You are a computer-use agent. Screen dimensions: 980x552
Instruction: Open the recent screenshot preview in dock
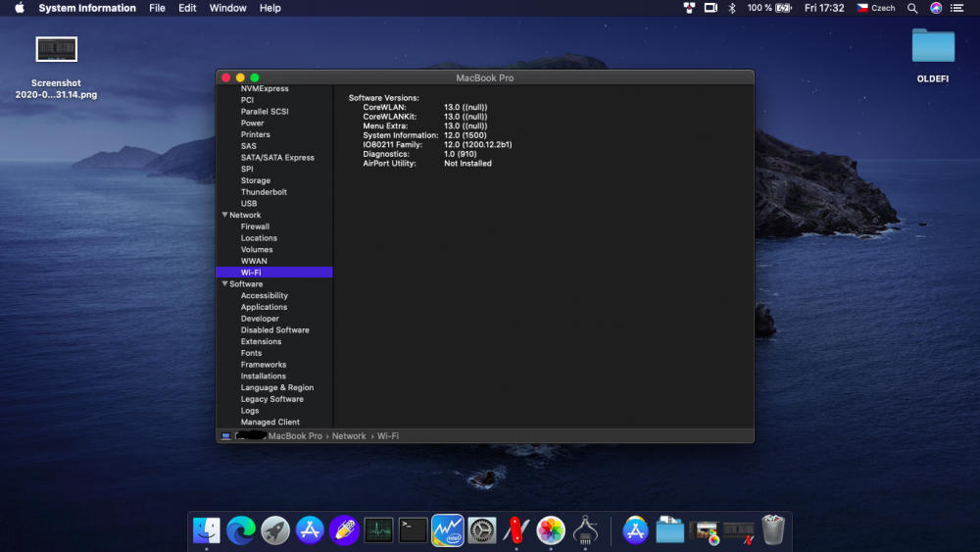coord(705,532)
